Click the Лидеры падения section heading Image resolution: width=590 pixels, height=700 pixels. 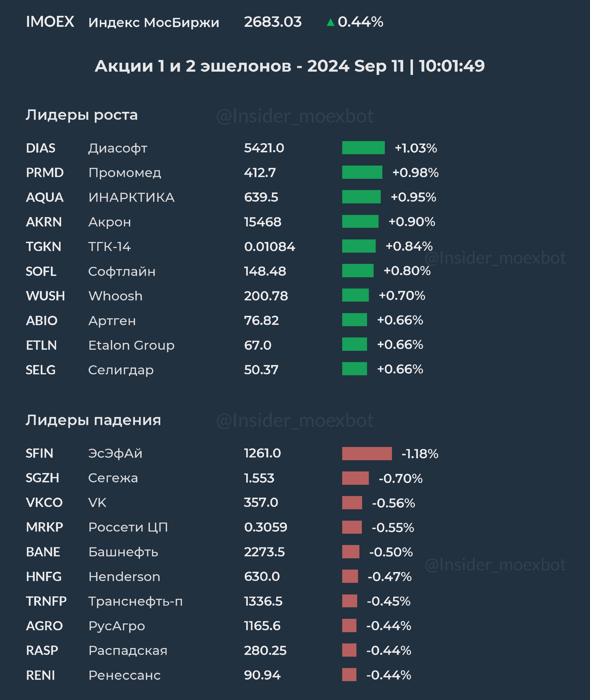(x=93, y=420)
